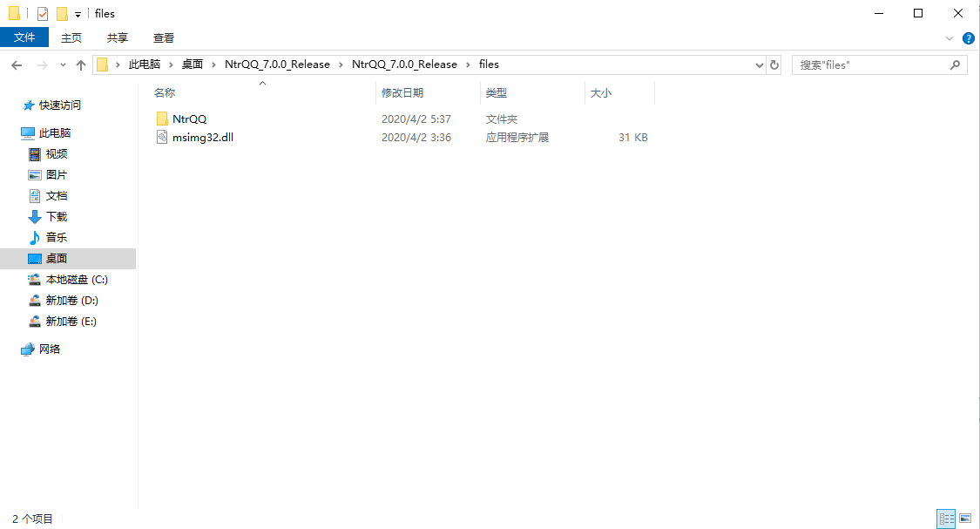
Task: Go up one level to NtrQQ_7.0.0_Release
Action: [x=80, y=64]
